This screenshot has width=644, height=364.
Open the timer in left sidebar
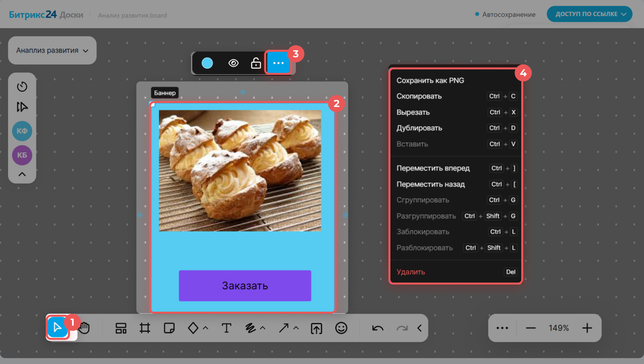pyautogui.click(x=22, y=86)
